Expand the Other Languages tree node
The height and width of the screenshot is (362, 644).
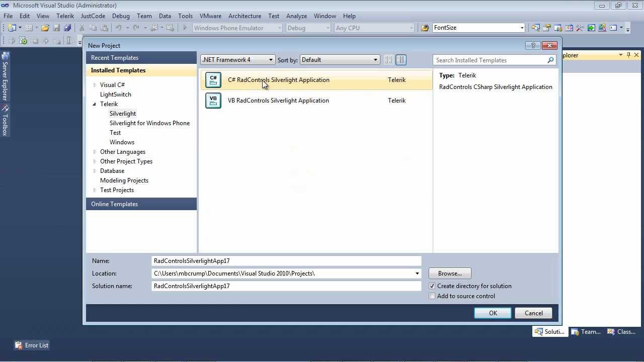click(x=95, y=152)
